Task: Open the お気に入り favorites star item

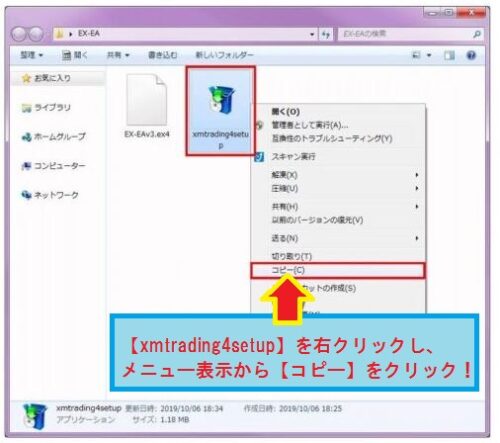Action: coord(46,78)
